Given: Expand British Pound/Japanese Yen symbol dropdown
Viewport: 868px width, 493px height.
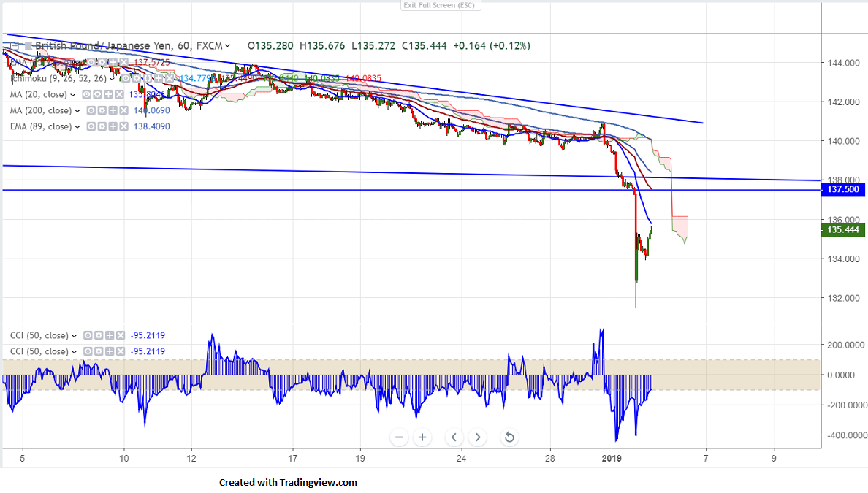Looking at the screenshot, I should tap(227, 46).
